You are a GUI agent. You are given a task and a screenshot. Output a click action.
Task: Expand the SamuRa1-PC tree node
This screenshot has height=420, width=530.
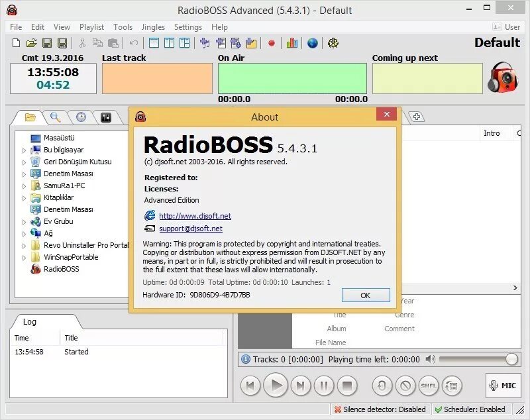tap(24, 186)
